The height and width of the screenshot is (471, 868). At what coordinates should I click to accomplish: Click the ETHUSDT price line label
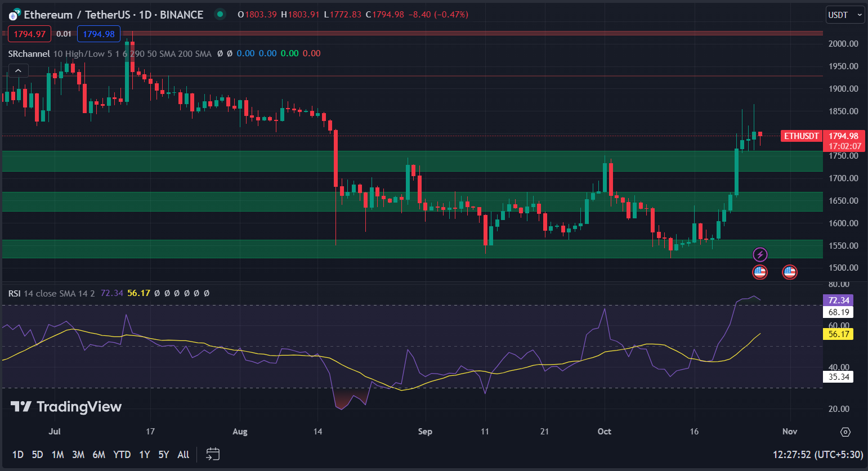click(x=802, y=136)
